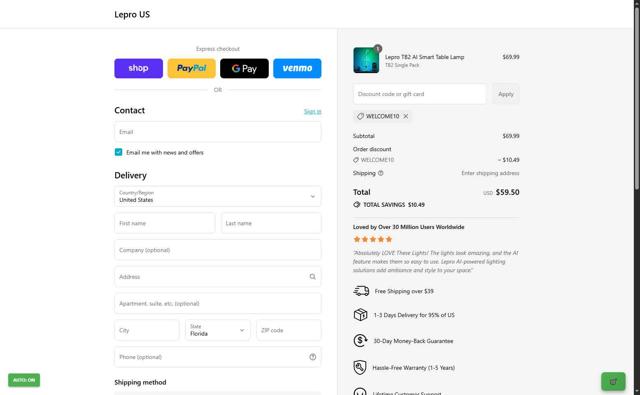Click the Discount code or gift card field

420,94
